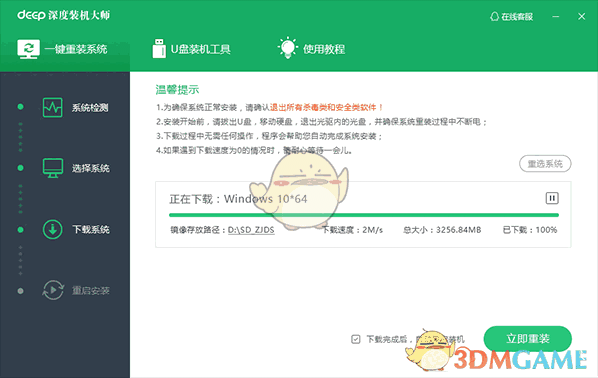Click the 重选系统 button
This screenshot has width=598, height=378.
(545, 164)
